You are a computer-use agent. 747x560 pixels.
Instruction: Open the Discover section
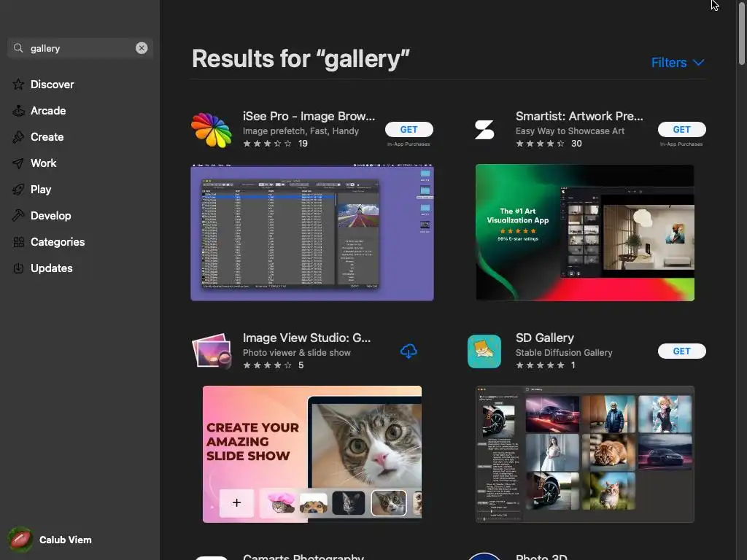pos(53,85)
